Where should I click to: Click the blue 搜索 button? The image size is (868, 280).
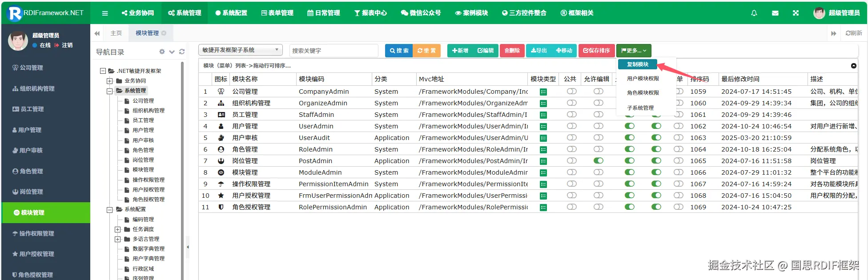pyautogui.click(x=399, y=51)
